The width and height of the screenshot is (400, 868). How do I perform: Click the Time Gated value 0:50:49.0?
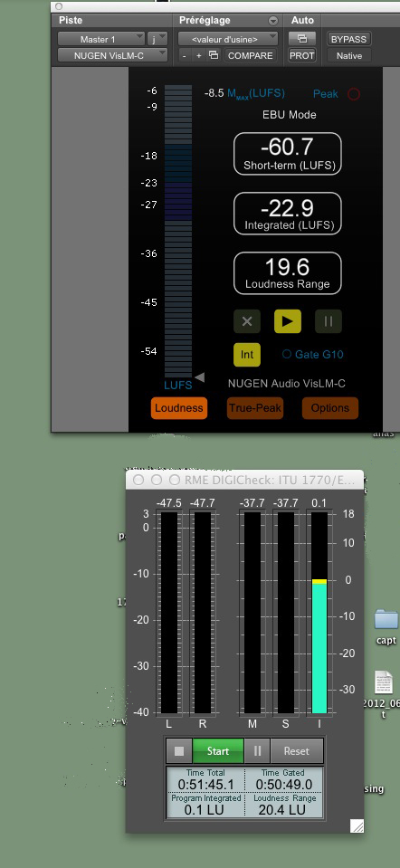(x=284, y=785)
